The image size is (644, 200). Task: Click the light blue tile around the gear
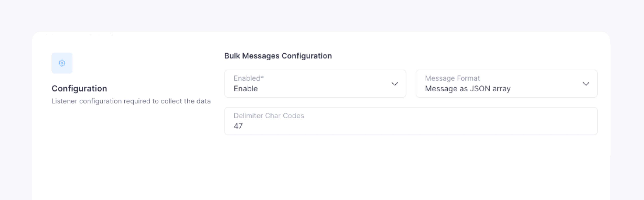pyautogui.click(x=62, y=63)
